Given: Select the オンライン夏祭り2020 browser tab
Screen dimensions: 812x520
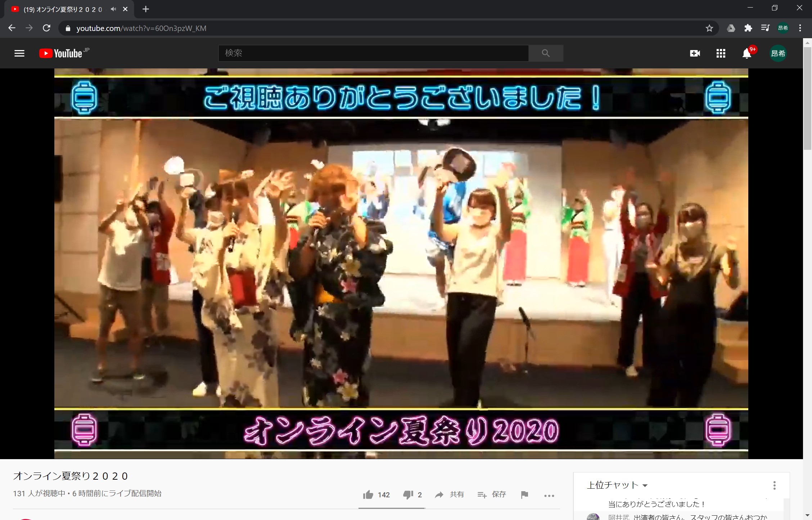Looking at the screenshot, I should 63,9.
